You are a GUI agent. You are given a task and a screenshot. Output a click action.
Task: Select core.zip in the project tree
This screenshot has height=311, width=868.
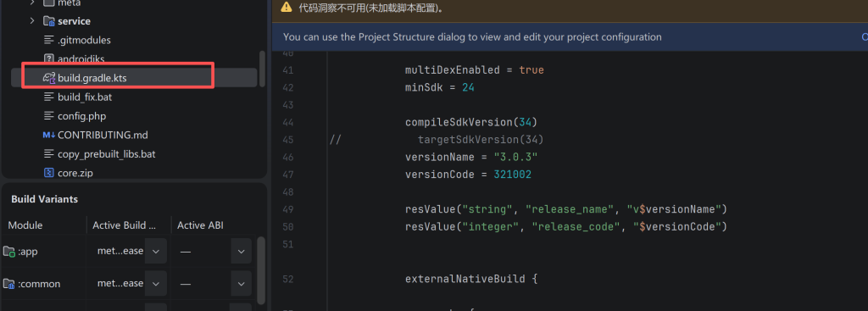click(x=75, y=173)
